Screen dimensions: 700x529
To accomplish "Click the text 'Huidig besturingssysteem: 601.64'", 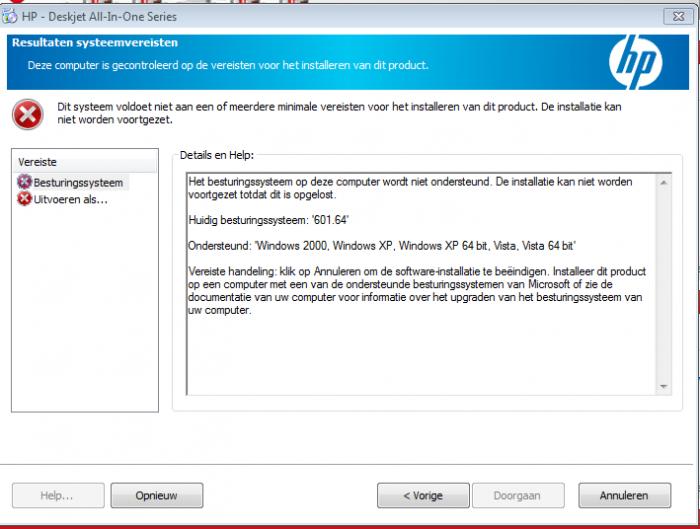I will pyautogui.click(x=268, y=220).
